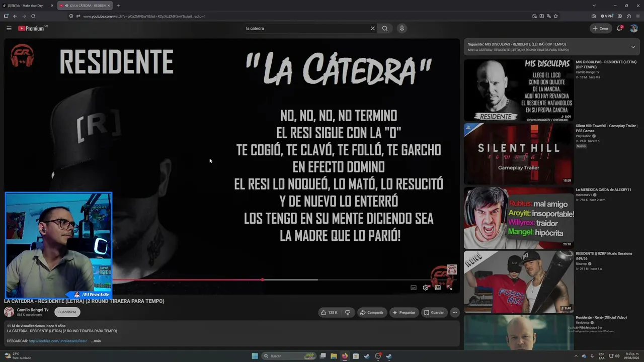Screen dimensions: 644x362
Task: Open Task View on the taskbar
Action: [323, 356]
